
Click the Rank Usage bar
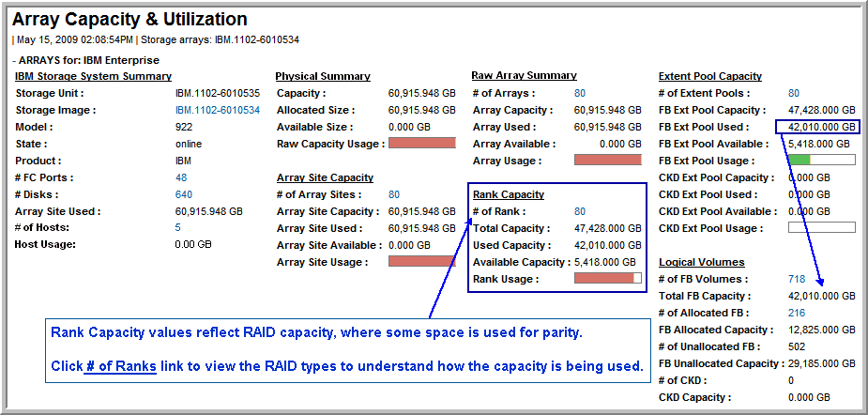pos(607,279)
